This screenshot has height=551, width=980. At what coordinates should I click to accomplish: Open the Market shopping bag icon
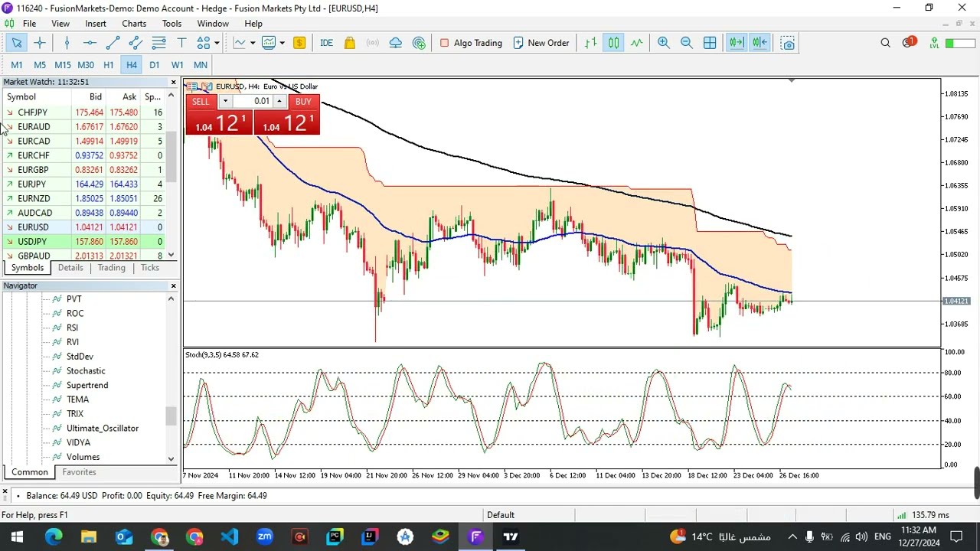coord(350,43)
